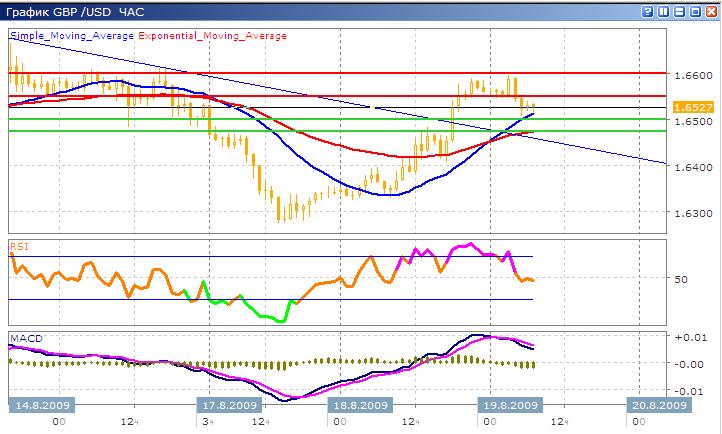The image size is (722, 434).
Task: Close the GBP/USD chart window
Action: click(709, 11)
